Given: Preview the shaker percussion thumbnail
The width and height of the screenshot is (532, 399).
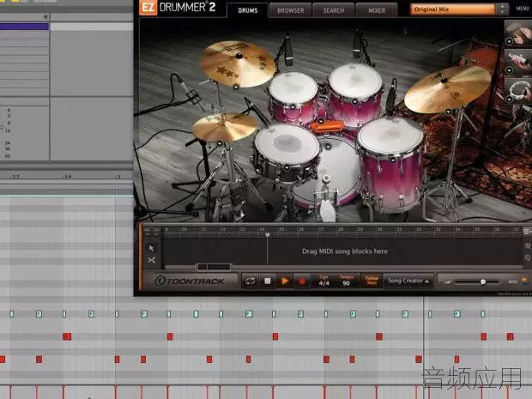Looking at the screenshot, I should pyautogui.click(x=519, y=62).
